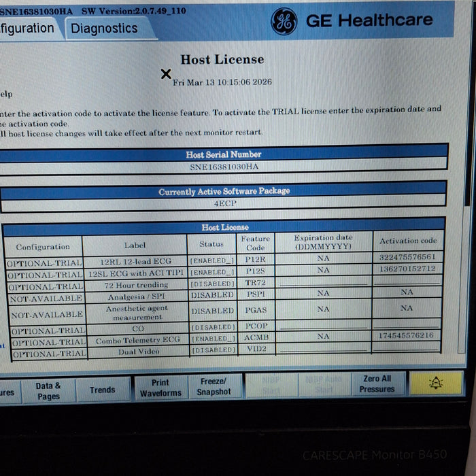
Task: Click the P12R feature code
Action: (255, 259)
